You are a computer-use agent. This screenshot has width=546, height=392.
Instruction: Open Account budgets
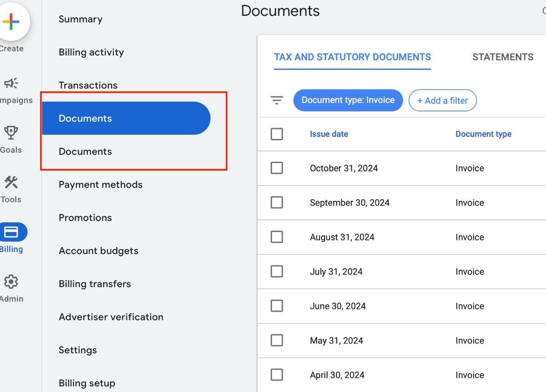[x=98, y=251]
